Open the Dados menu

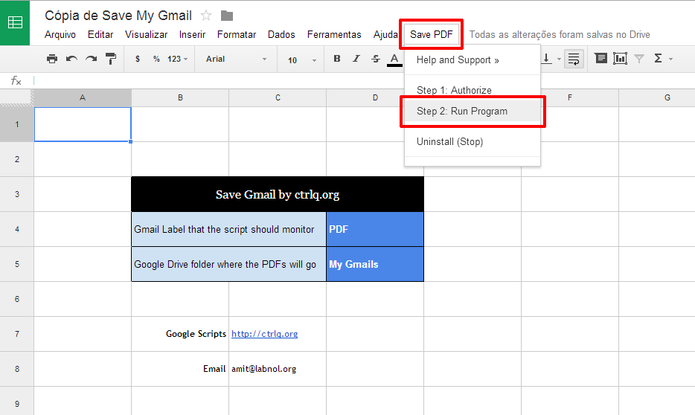[x=281, y=35]
